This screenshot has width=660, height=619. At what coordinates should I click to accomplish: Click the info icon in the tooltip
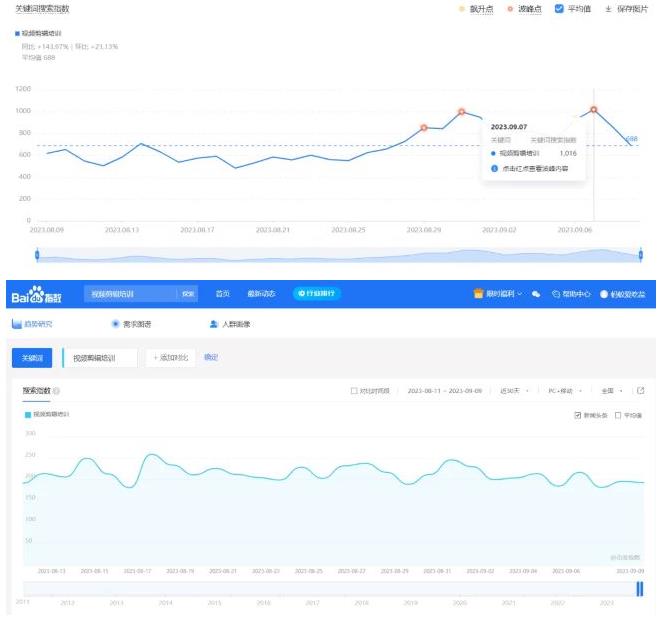pos(495,170)
